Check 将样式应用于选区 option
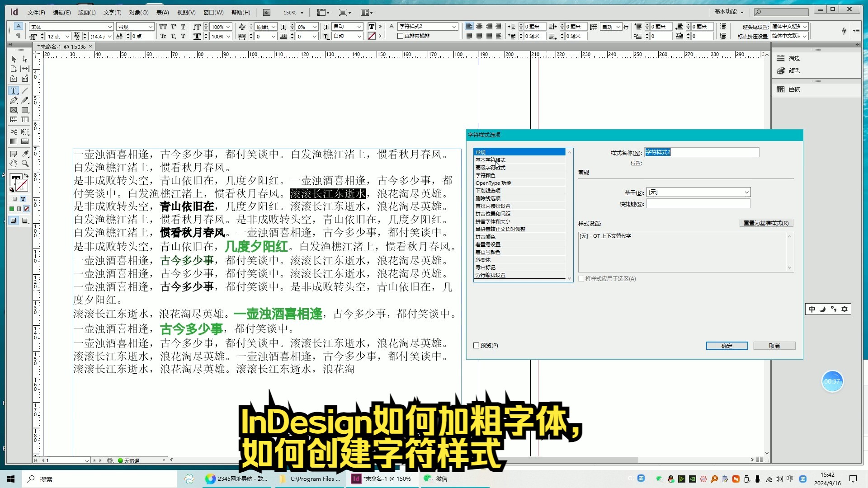Viewport: 868px width, 488px height. tap(581, 279)
